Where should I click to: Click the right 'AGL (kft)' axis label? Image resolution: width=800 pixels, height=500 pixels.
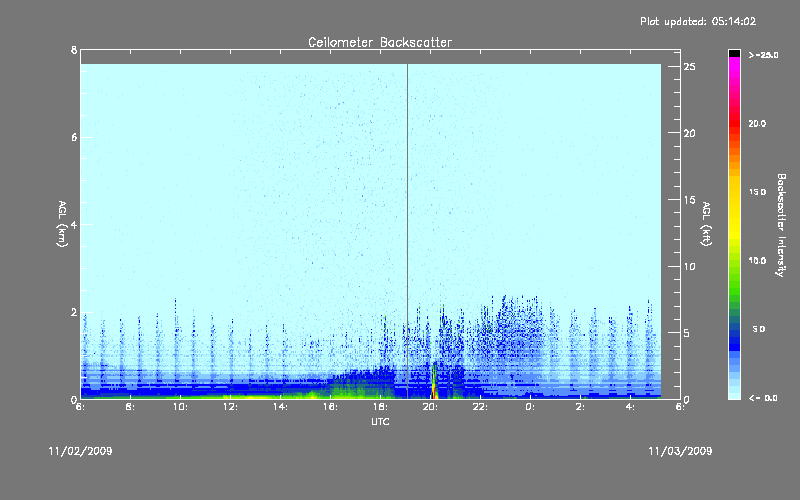706,224
